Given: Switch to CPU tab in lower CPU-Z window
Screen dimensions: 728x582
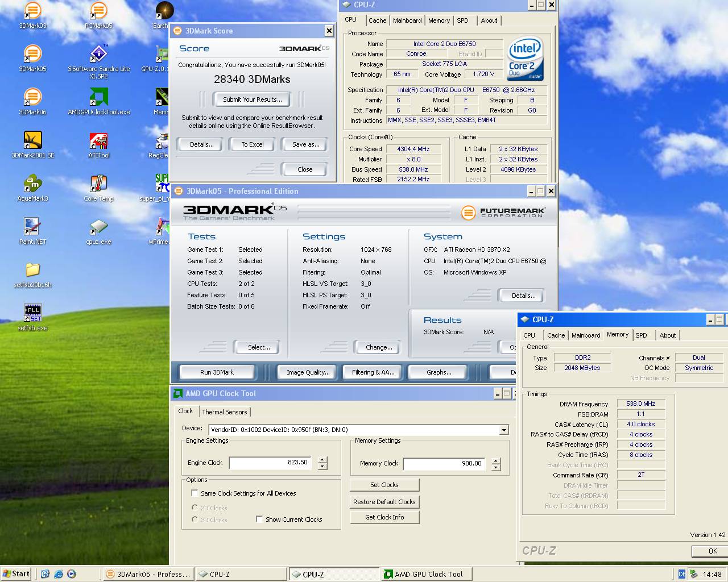Looking at the screenshot, I should [530, 335].
